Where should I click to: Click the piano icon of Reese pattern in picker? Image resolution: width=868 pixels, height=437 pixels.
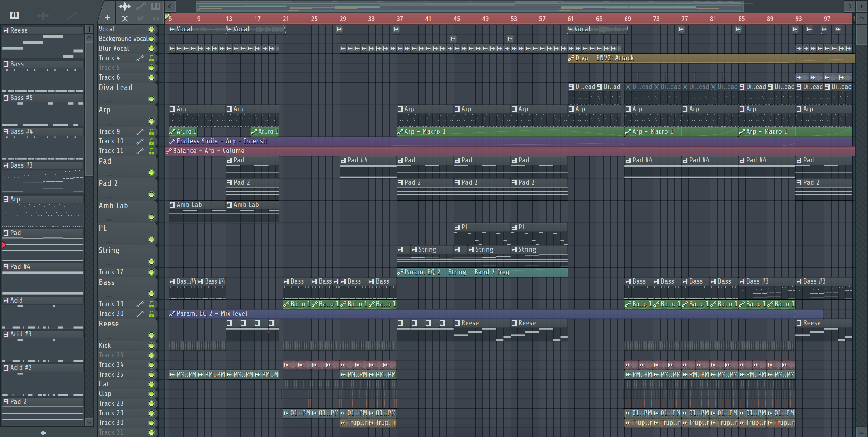point(6,30)
